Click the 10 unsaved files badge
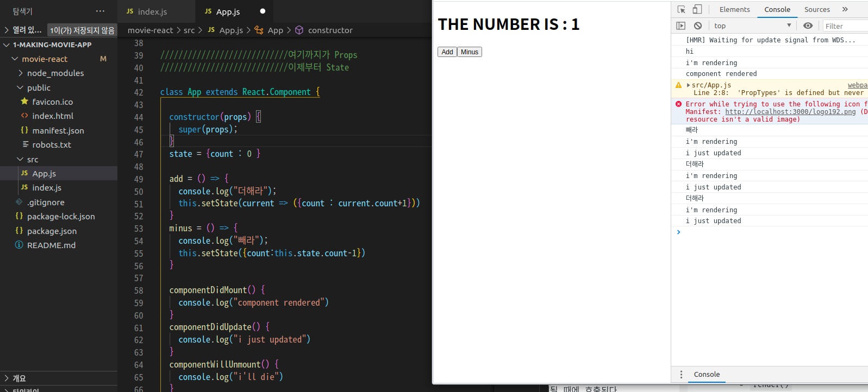Viewport: 868px width, 392px height. pyautogui.click(x=82, y=30)
